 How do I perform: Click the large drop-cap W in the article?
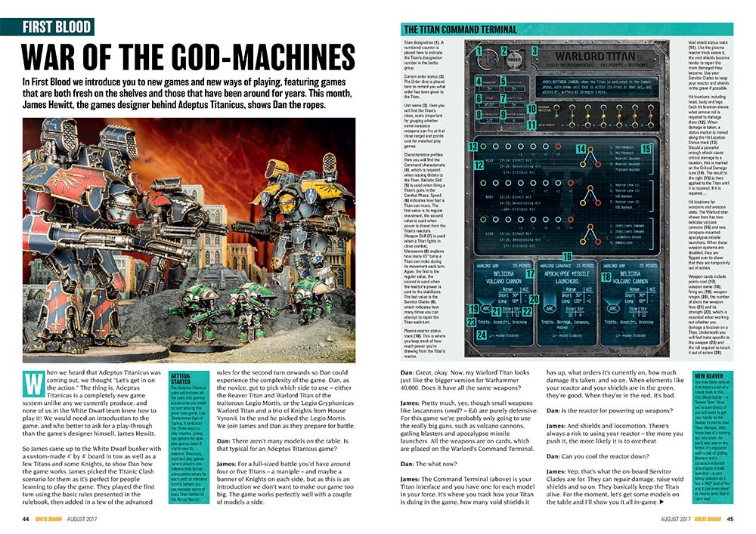pyautogui.click(x=34, y=384)
